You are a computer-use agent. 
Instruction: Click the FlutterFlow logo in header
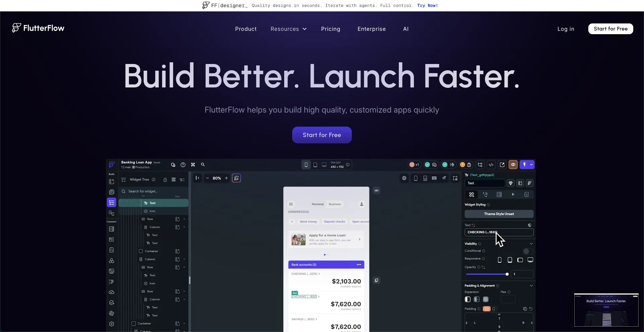[x=38, y=28]
